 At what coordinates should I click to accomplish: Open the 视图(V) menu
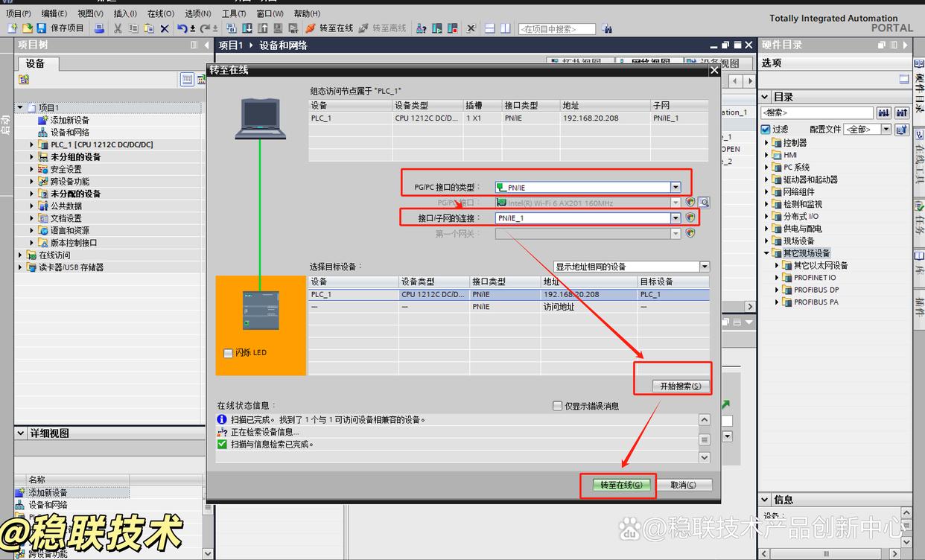click(x=90, y=13)
